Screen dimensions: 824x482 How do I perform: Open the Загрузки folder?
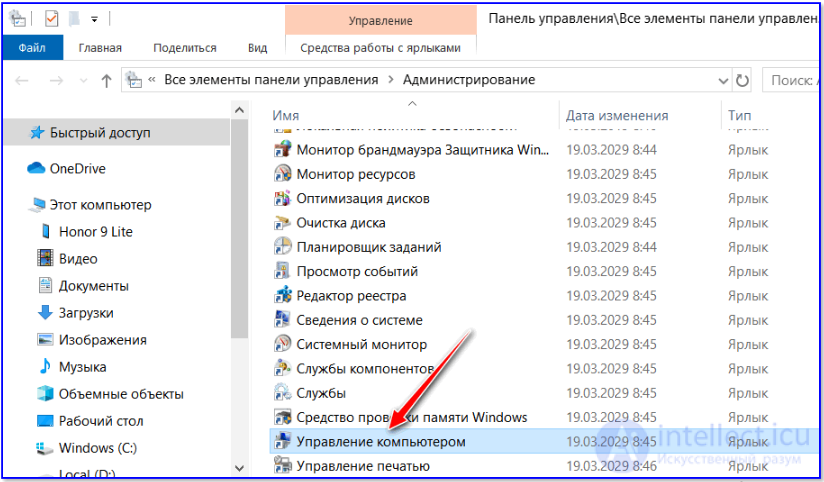click(86, 313)
